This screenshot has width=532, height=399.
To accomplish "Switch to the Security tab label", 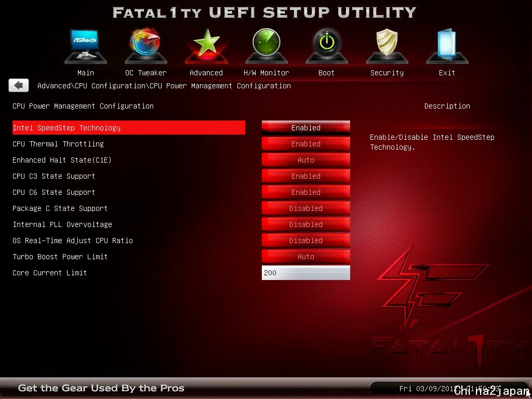I will point(387,73).
